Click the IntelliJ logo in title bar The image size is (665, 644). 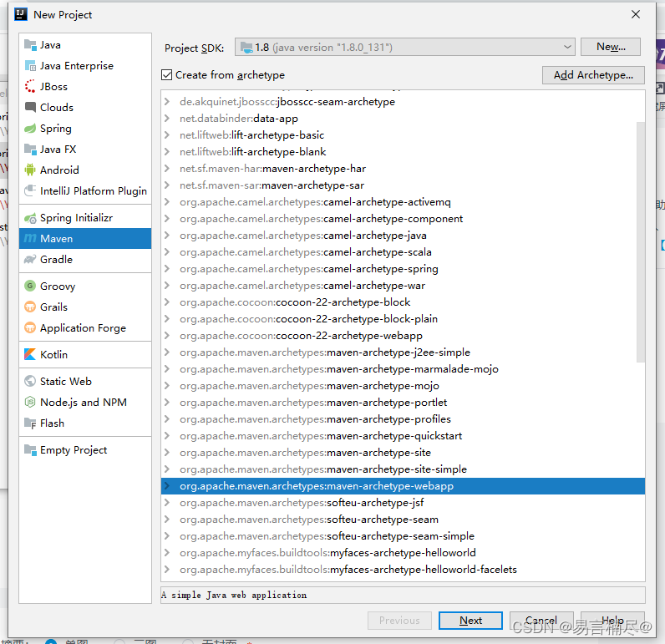[x=21, y=14]
